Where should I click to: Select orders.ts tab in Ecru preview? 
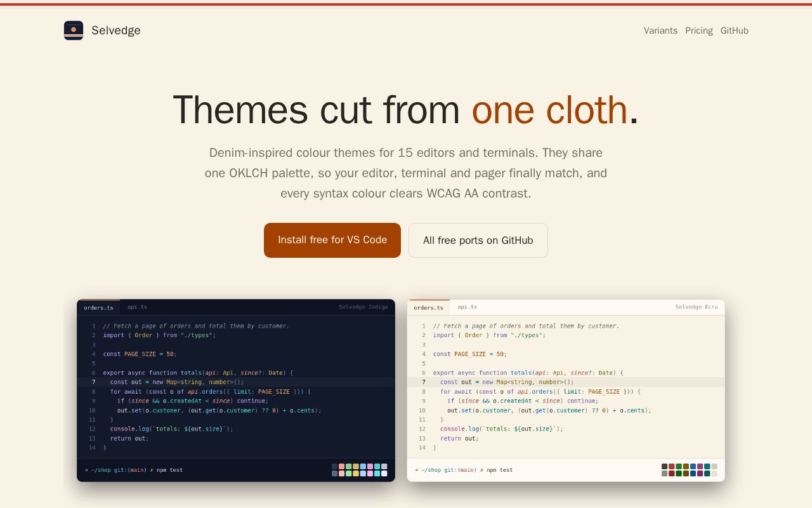tap(428, 307)
